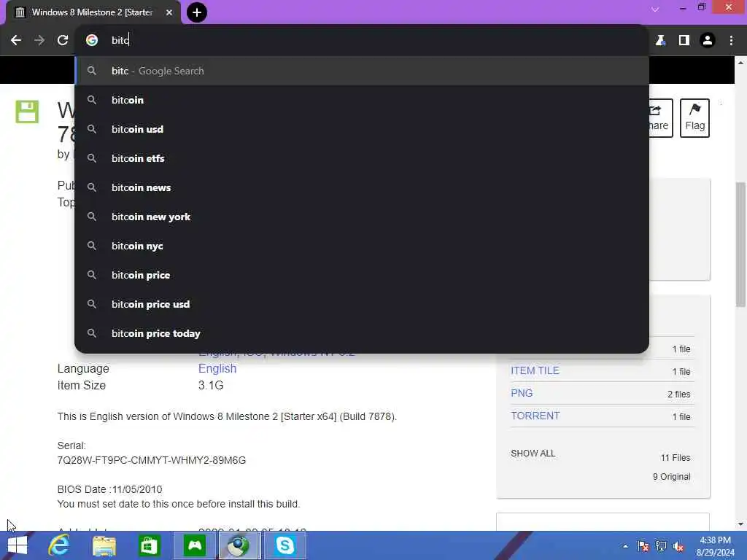
Task: Go back with the browser back arrow
Action: (x=16, y=41)
